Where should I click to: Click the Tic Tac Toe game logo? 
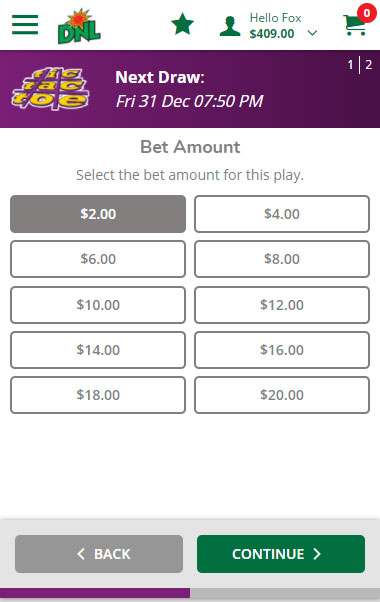point(50,89)
